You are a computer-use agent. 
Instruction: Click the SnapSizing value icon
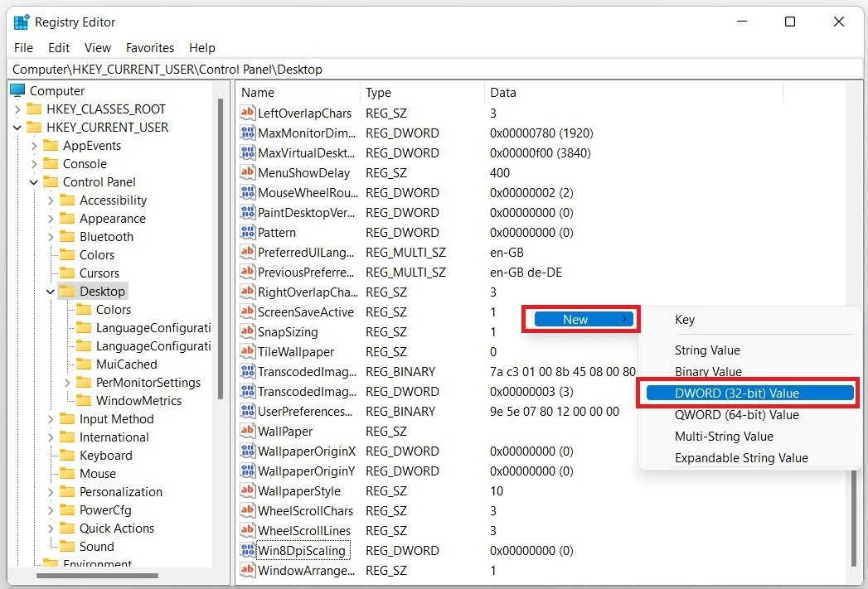247,332
